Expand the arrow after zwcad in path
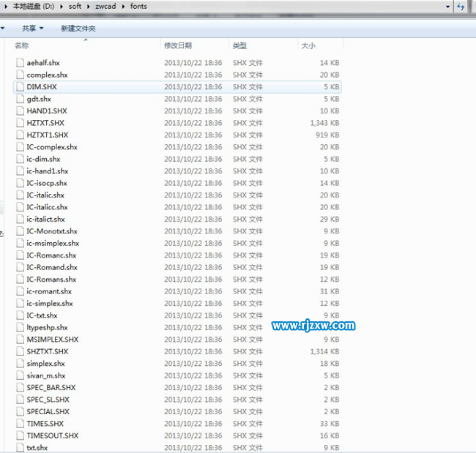 click(126, 7)
